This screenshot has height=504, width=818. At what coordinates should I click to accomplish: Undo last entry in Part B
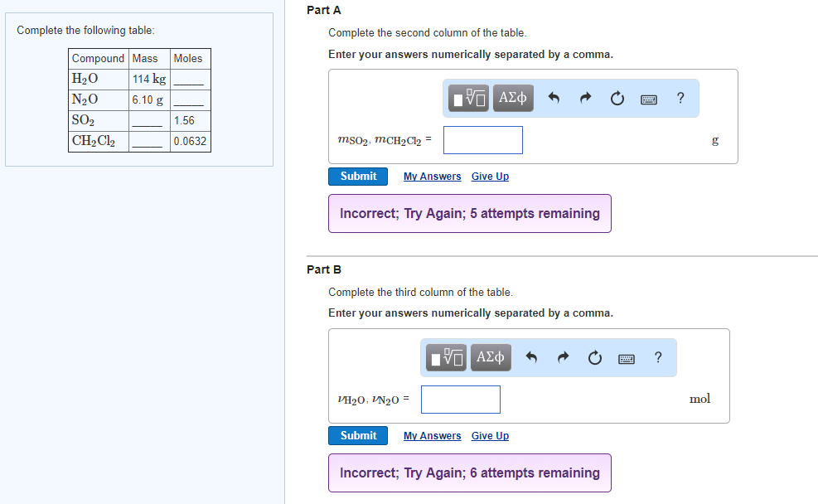click(531, 357)
